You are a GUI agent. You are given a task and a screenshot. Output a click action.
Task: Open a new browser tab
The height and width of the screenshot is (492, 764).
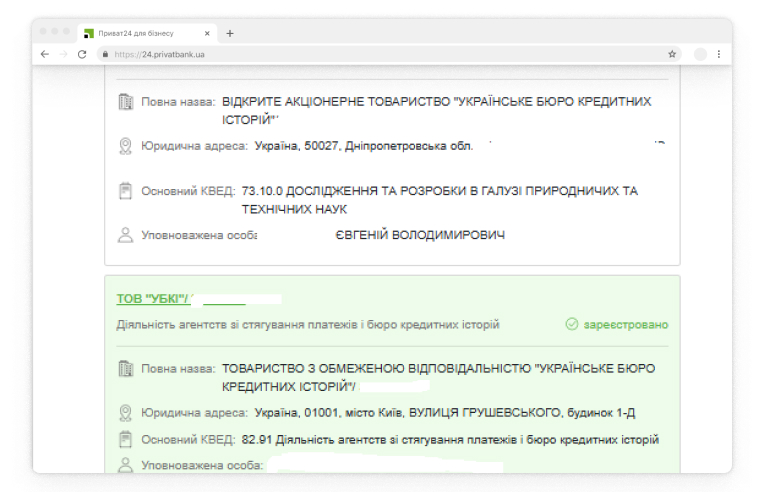[230, 33]
